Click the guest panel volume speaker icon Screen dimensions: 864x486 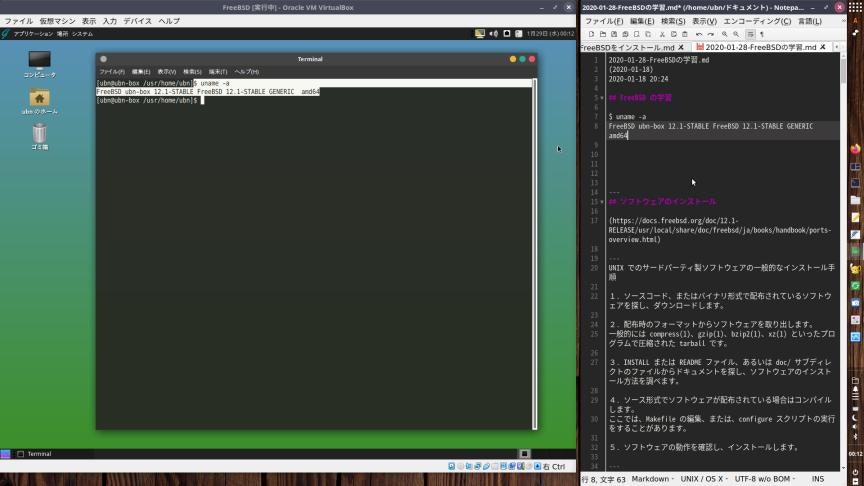(493, 34)
